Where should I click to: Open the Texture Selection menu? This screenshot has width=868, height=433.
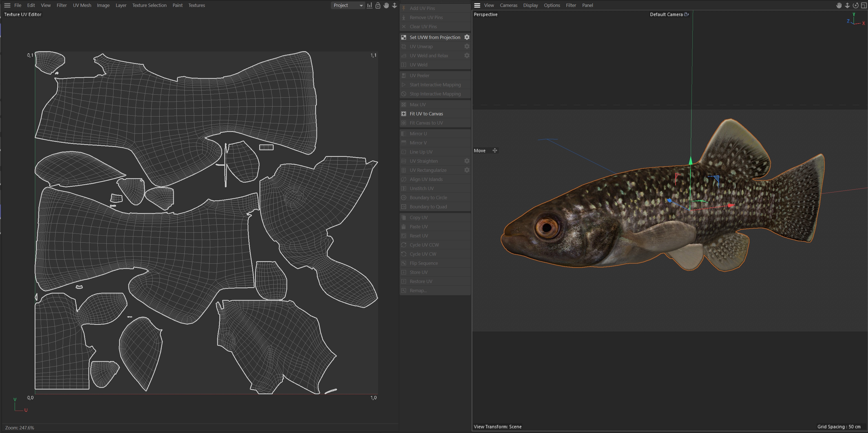149,5
